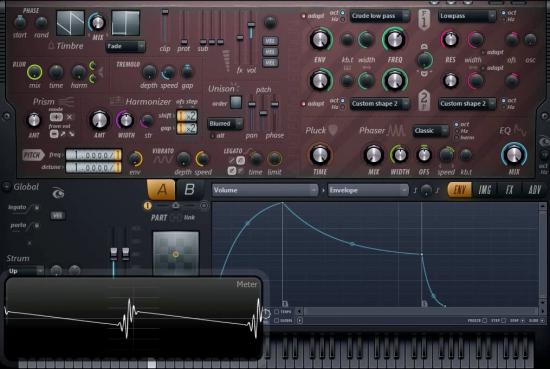
Task: Open the Lowpass resonance type dropdown
Action: tap(467, 16)
